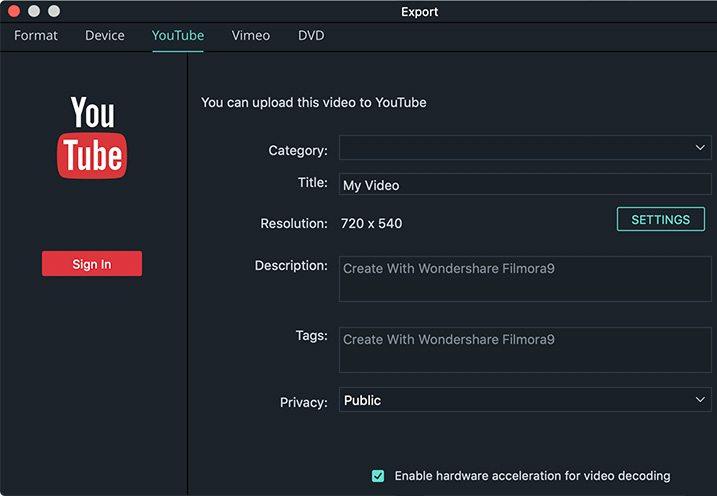Viewport: 717px width, 496px height.
Task: Switch to the Device tab
Action: 105,35
